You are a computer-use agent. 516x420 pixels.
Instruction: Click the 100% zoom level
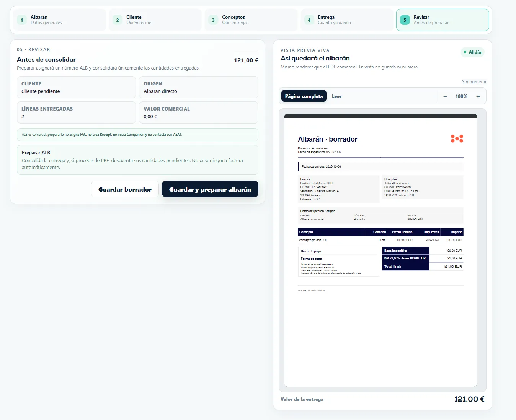[461, 96]
